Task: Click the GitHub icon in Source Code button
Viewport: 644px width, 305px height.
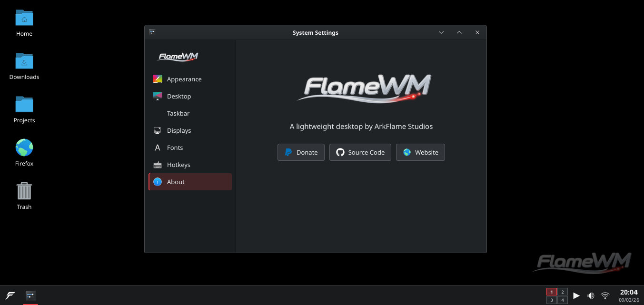Action: tap(340, 152)
